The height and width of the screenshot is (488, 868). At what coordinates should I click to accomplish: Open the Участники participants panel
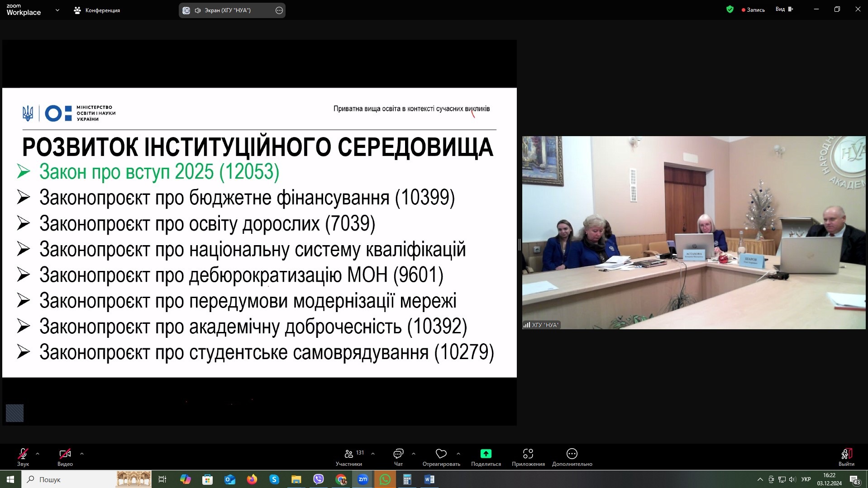pyautogui.click(x=349, y=454)
